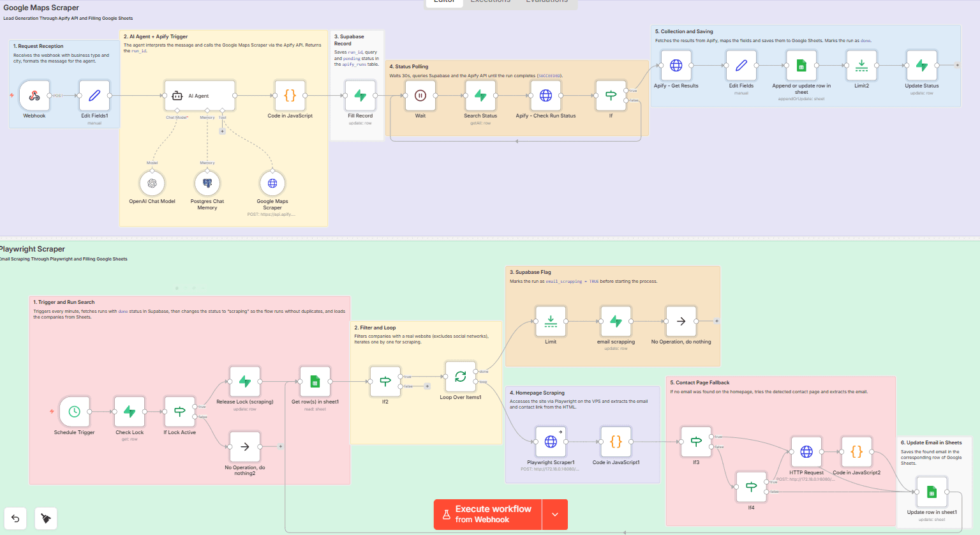Add node after No Operation, do nothing2 plus
980x535 pixels.
click(x=281, y=447)
